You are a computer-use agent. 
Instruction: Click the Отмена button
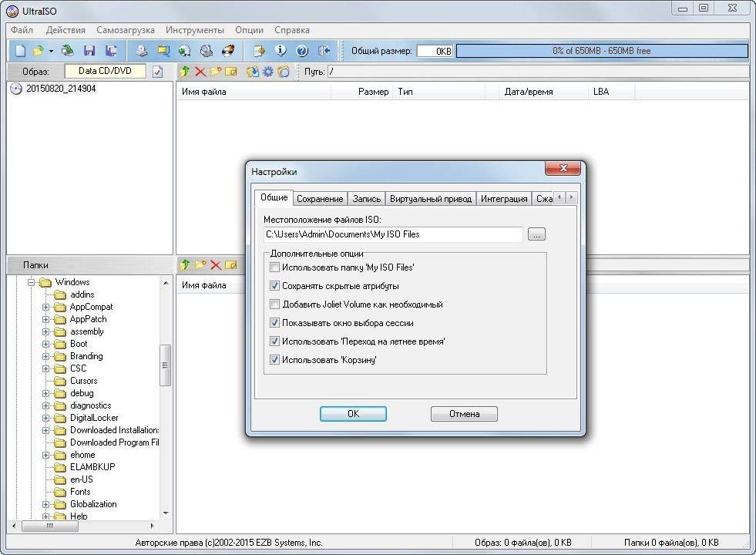(464, 414)
